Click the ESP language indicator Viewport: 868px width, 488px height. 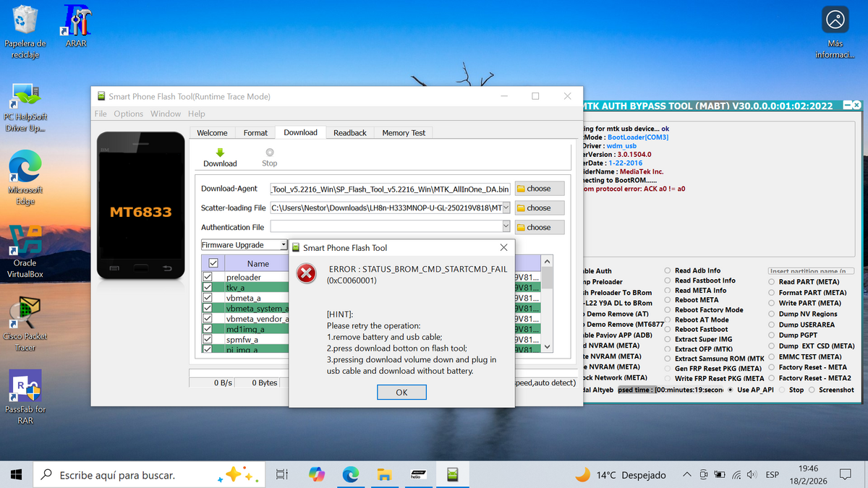[x=773, y=475]
